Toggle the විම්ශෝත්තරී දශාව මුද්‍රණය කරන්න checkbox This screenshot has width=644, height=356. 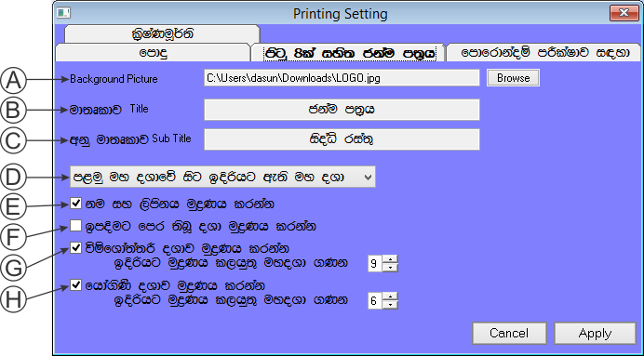coord(75,248)
